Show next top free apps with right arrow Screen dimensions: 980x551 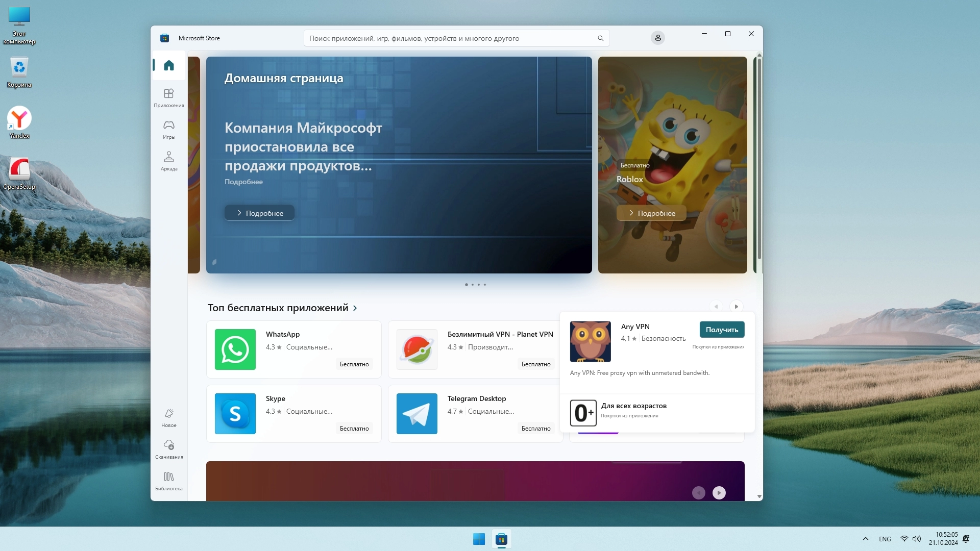click(x=736, y=307)
